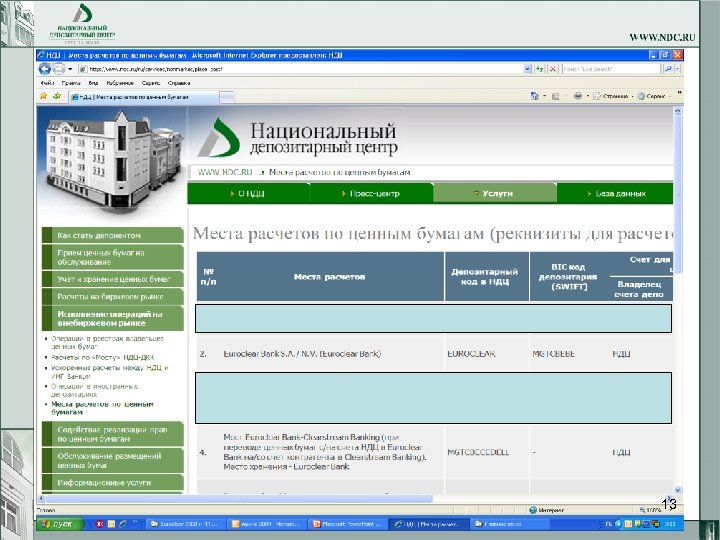Viewport: 720px width, 540px height.
Task: Open the recent pages dropdown beside Forward
Action: pyautogui.click(x=70, y=69)
